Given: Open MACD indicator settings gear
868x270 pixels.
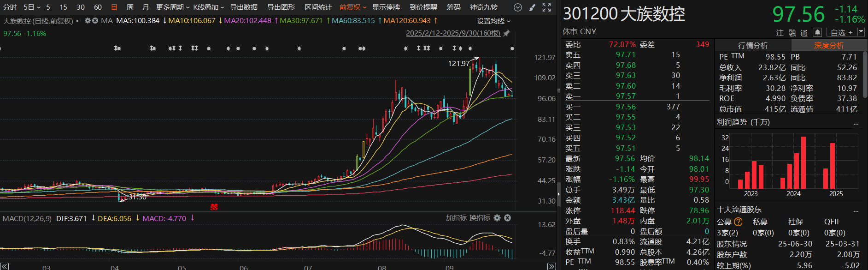Looking at the screenshot, I should pyautogui.click(x=497, y=218).
